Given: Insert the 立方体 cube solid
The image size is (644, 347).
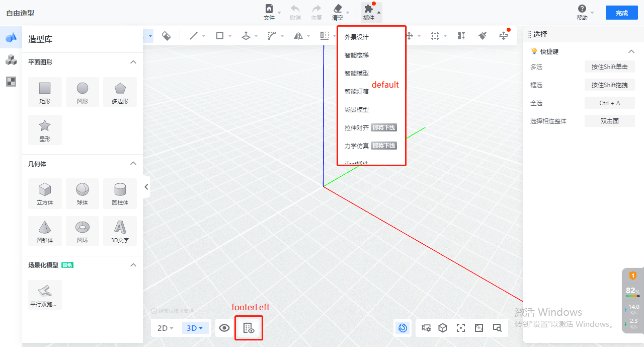Looking at the screenshot, I should click(45, 193).
